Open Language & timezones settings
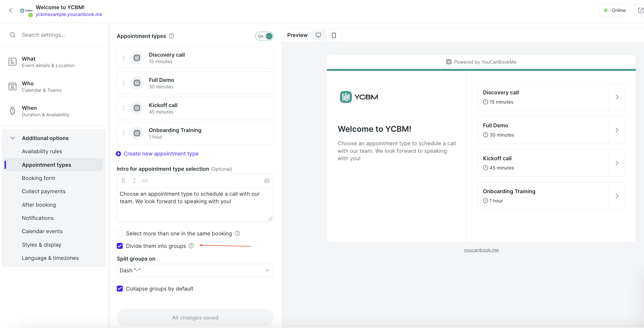 pos(50,258)
